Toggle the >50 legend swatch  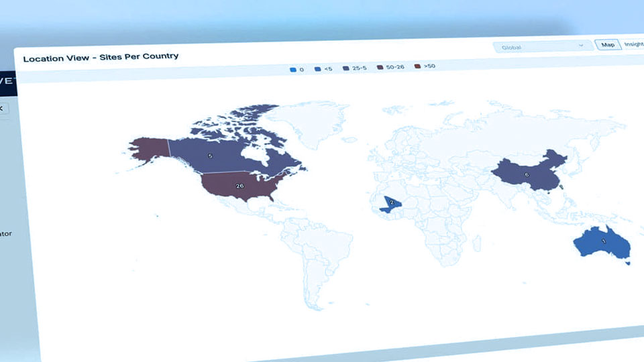[x=417, y=66]
